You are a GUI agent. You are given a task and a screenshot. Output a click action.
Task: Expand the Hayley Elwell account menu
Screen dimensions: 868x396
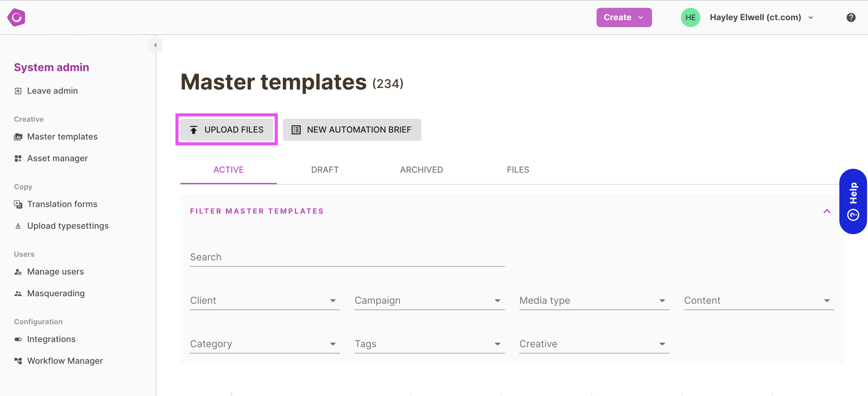pyautogui.click(x=762, y=17)
